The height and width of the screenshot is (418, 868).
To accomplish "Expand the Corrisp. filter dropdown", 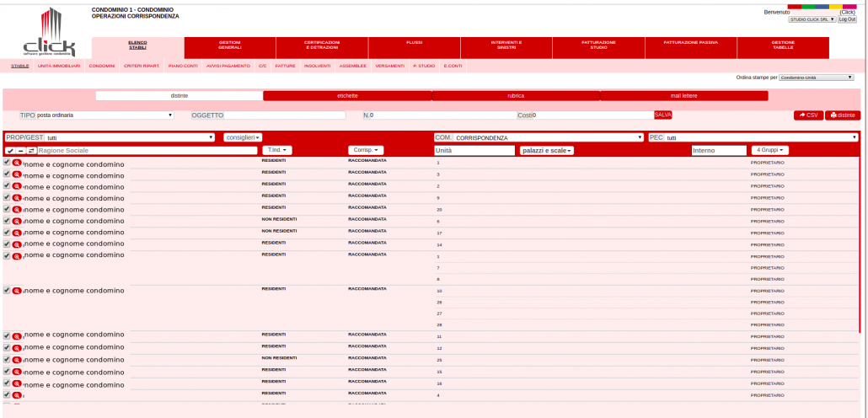I will tap(366, 150).
